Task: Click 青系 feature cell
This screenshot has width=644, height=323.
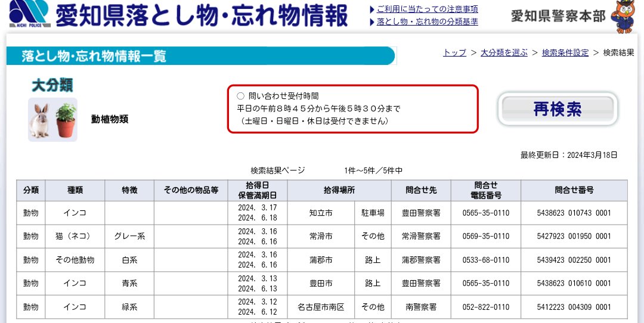Action: pos(129,283)
